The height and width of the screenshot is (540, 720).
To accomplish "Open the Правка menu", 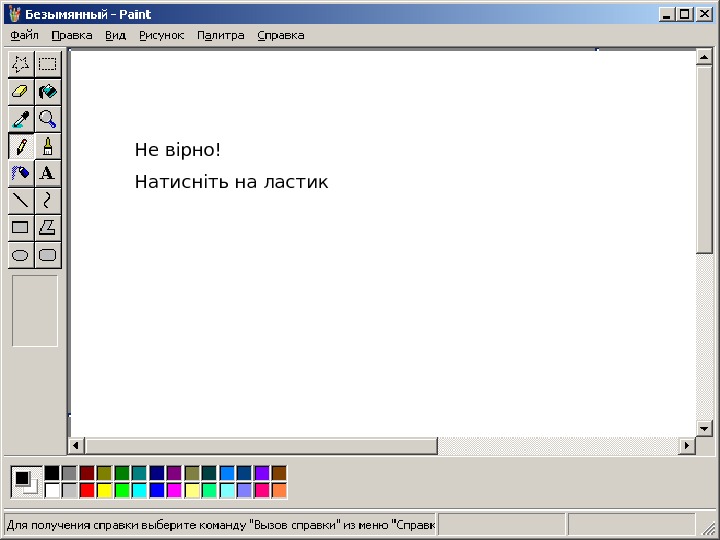I will tap(72, 35).
